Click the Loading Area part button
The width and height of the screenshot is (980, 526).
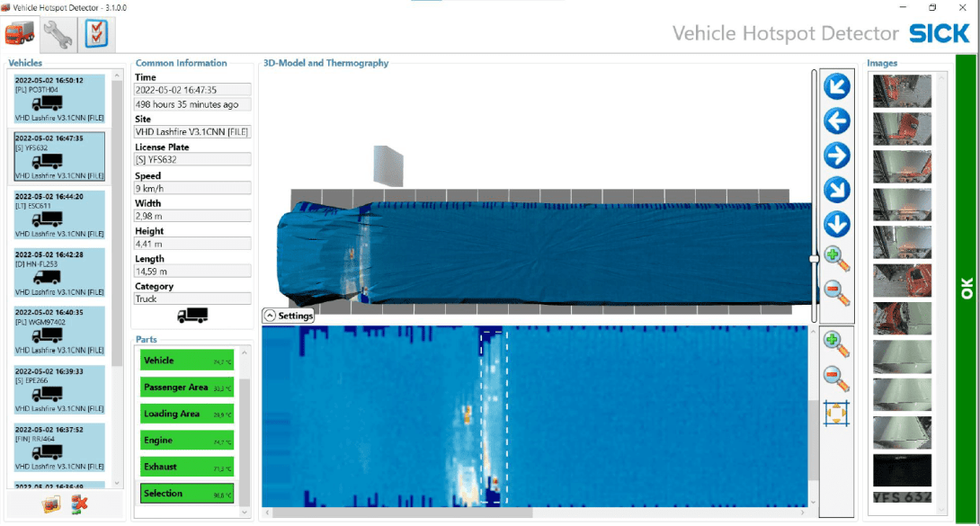187,414
